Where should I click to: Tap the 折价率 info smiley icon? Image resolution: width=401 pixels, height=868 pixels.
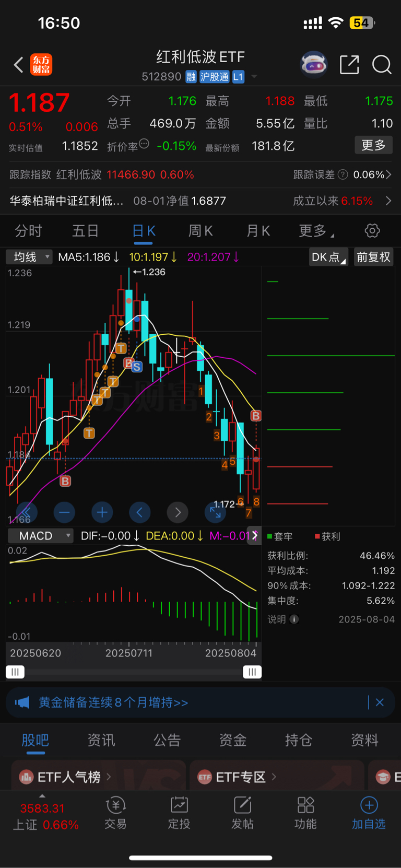coord(144,144)
